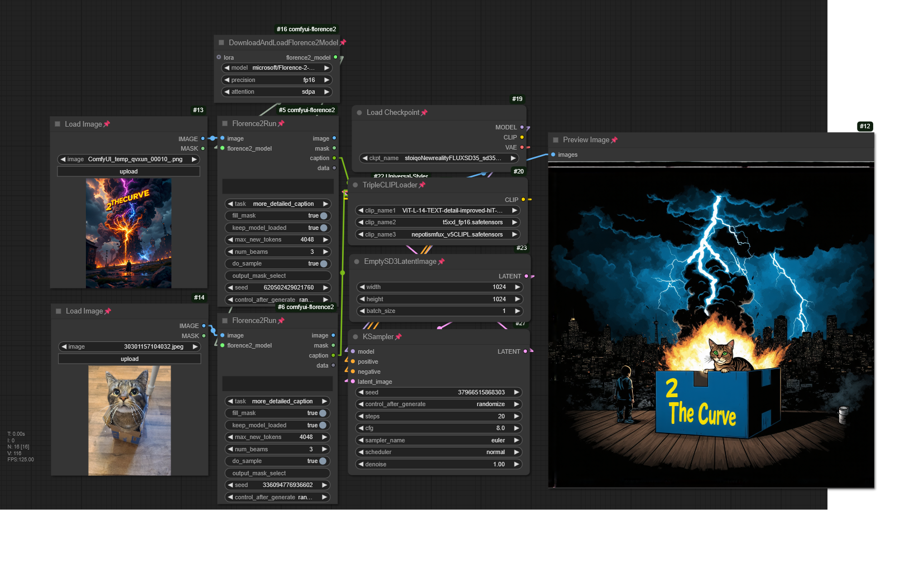Image resolution: width=924 pixels, height=569 pixels.
Task: Open the ckpt_name dropdown in Load Checkpoint
Action: (x=439, y=158)
